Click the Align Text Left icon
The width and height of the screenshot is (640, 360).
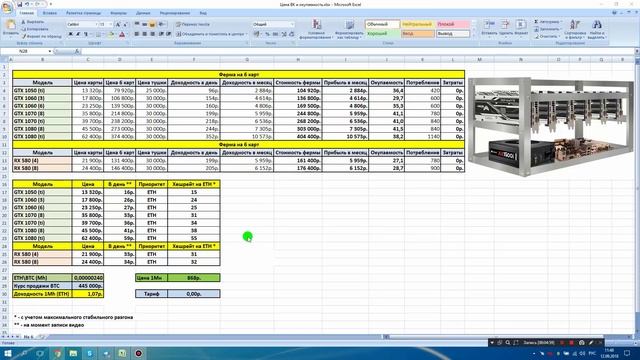[x=137, y=34]
